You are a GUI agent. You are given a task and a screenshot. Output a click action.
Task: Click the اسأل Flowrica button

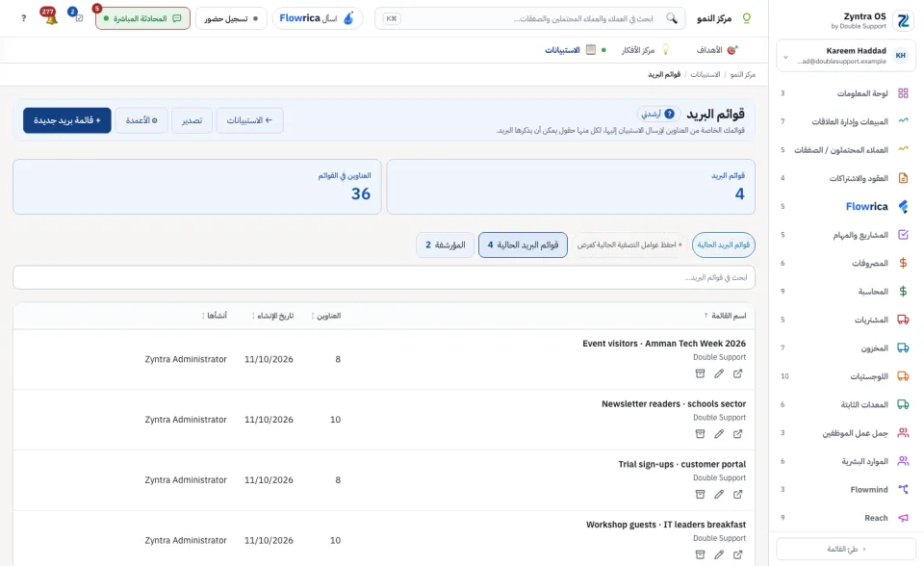(317, 18)
